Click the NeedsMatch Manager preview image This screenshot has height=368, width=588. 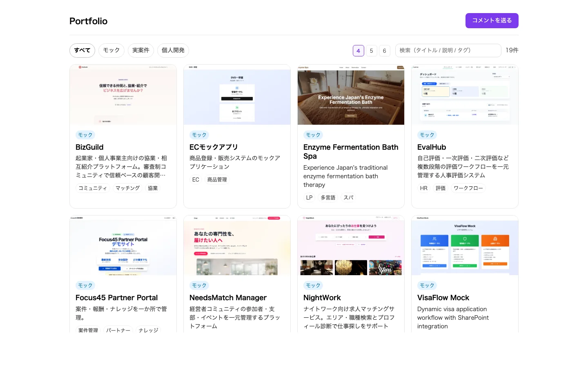[237, 245]
